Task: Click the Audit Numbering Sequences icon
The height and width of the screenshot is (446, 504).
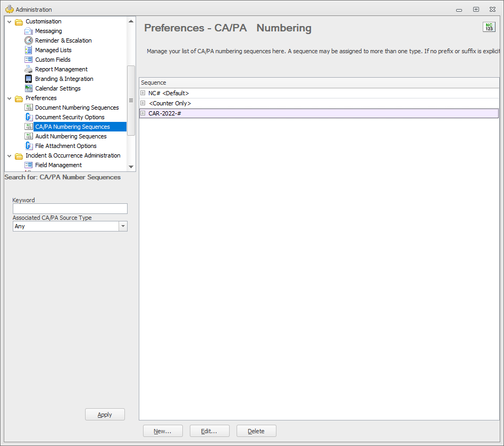Action: (29, 136)
